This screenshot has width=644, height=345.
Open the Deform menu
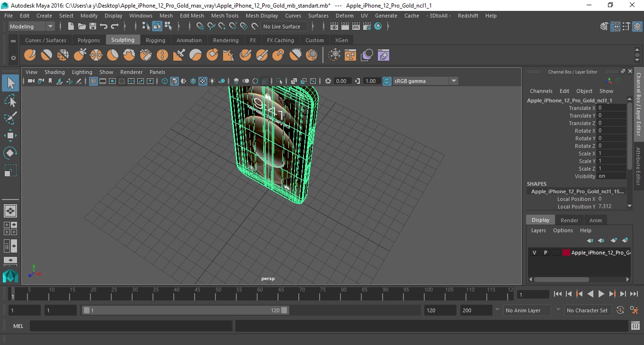(344, 16)
